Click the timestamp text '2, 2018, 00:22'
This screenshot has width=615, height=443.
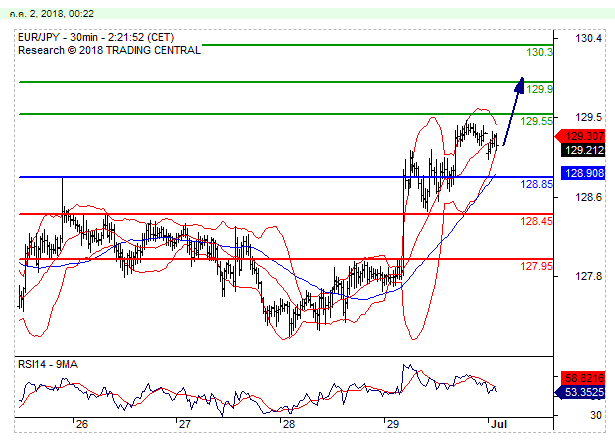pos(62,14)
